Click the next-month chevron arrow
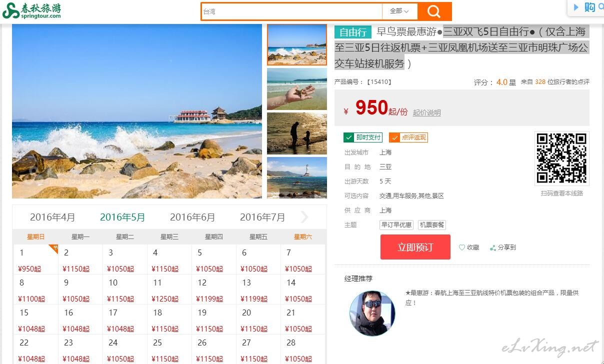This screenshot has height=364, width=604. pyautogui.click(x=304, y=217)
